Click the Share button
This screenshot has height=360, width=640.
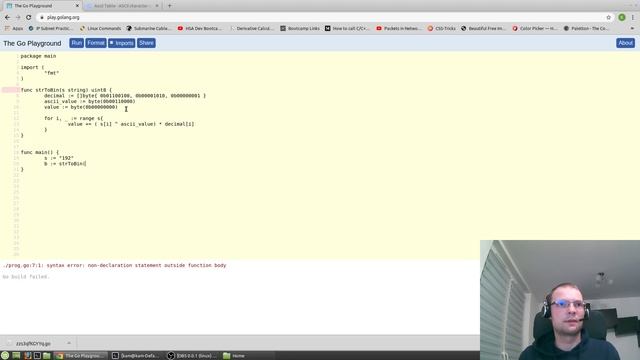146,43
